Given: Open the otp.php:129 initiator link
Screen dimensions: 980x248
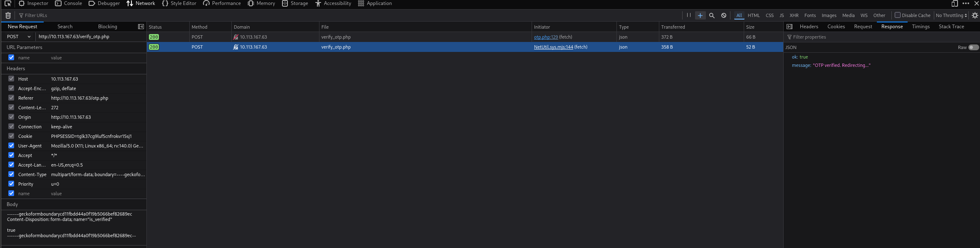Looking at the screenshot, I should [x=546, y=37].
